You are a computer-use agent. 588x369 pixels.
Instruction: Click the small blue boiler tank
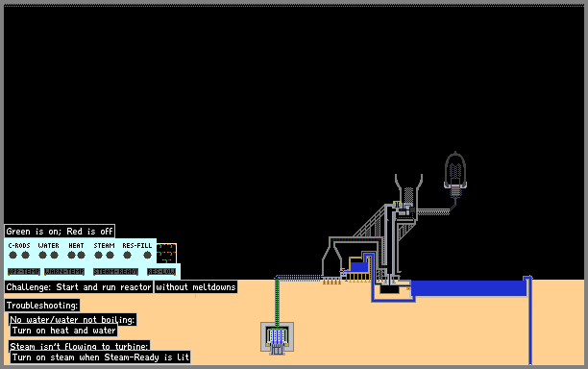coord(359,266)
